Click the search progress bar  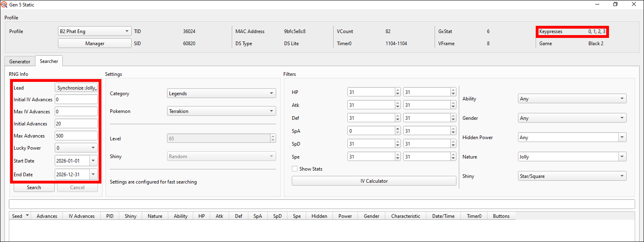click(322, 204)
